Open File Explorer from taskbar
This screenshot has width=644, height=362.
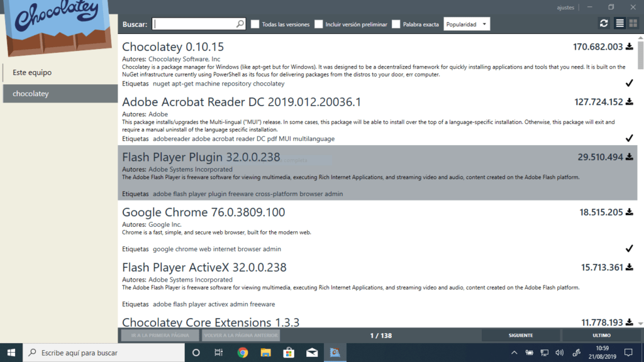pyautogui.click(x=265, y=353)
